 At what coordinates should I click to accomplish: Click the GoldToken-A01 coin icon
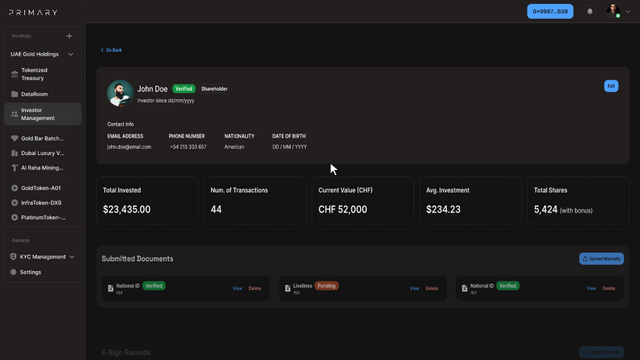[x=15, y=188]
